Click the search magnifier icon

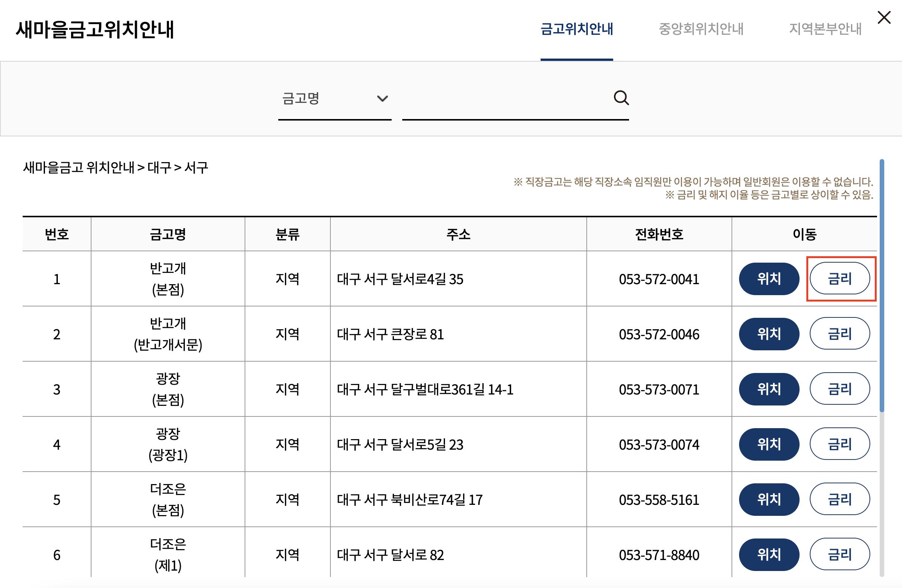[621, 98]
